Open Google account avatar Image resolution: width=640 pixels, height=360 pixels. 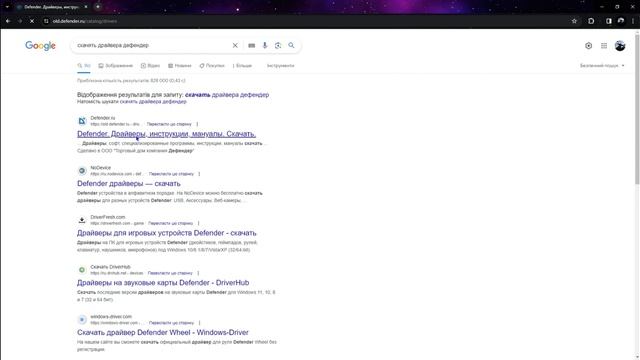[620, 46]
